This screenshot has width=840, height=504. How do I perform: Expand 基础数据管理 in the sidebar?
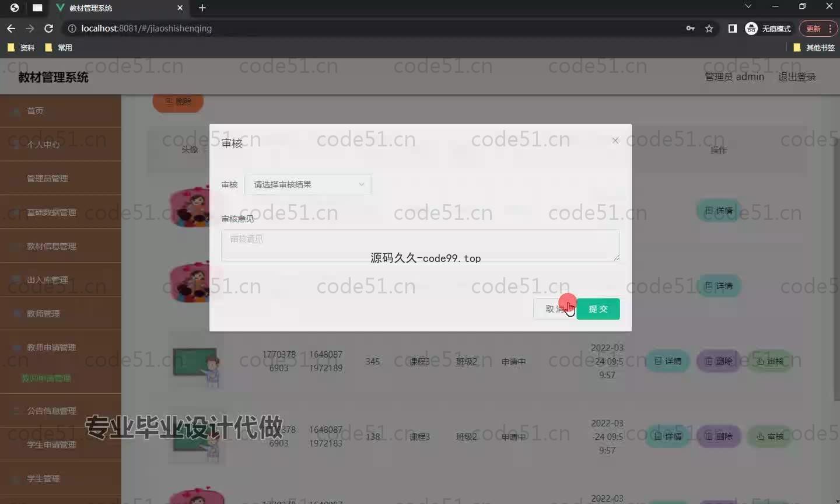tap(61, 212)
